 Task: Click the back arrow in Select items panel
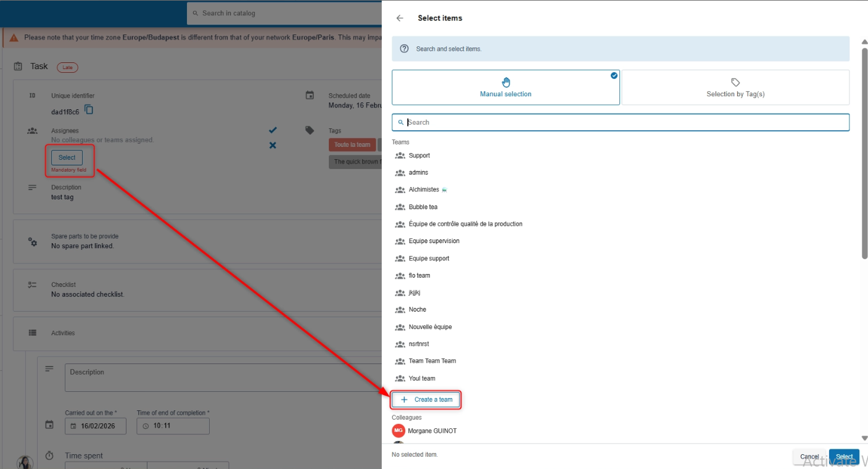[x=400, y=19]
